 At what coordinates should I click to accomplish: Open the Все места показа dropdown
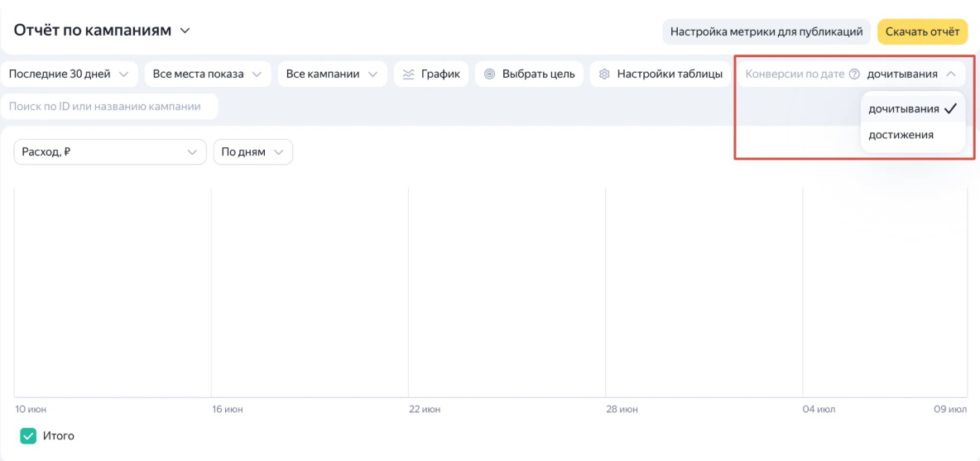[208, 74]
